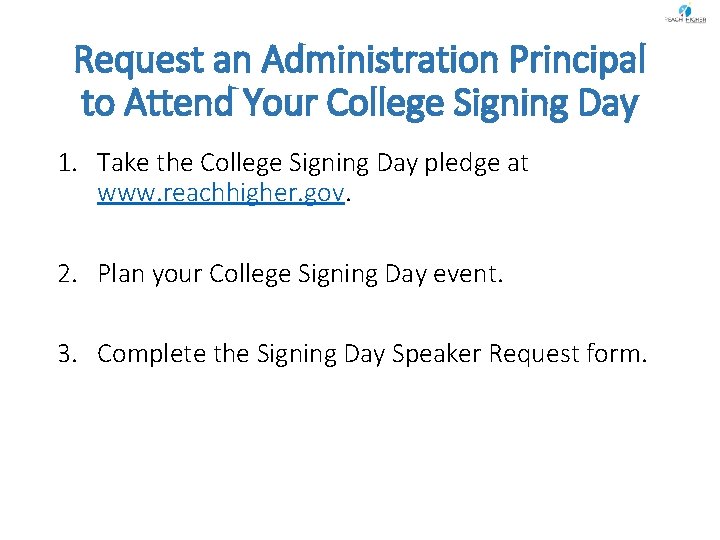Image resolution: width=720 pixels, height=540 pixels.
Task: Click the word "Attend" in the heading
Action: pos(179,101)
